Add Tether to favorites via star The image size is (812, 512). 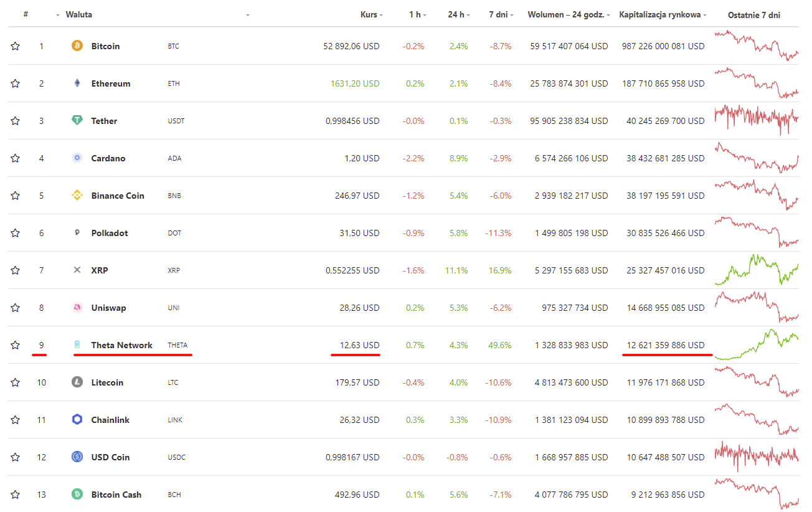tap(16, 121)
